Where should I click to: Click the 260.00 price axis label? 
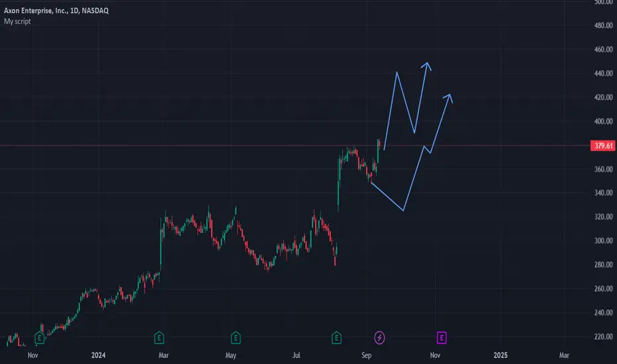point(603,289)
